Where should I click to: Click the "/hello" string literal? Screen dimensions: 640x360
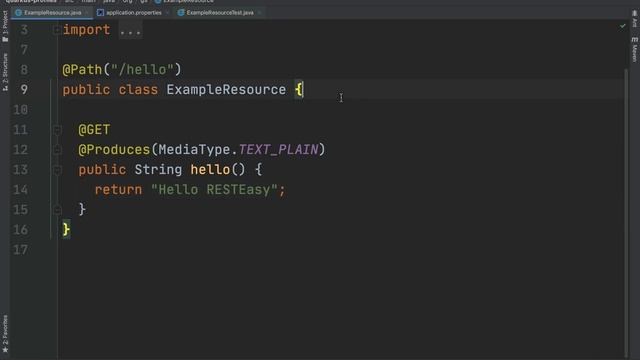142,69
